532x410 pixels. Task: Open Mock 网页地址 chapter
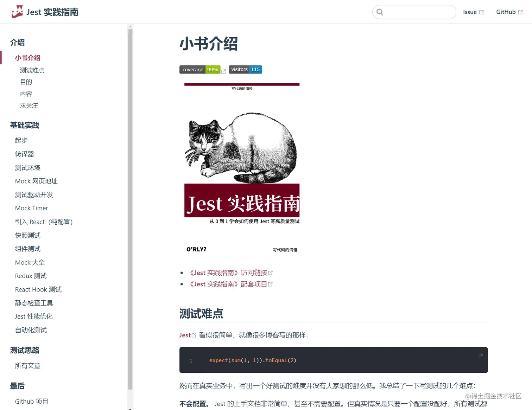[36, 181]
